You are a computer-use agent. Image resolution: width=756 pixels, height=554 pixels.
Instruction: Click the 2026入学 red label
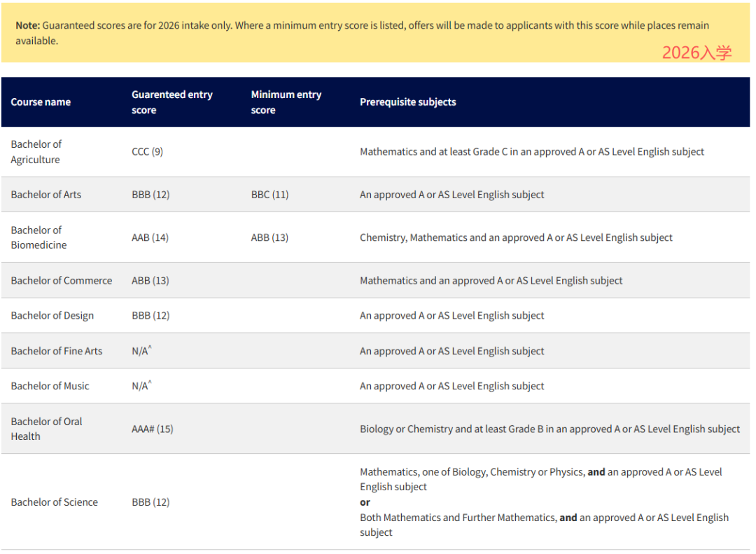(x=696, y=53)
